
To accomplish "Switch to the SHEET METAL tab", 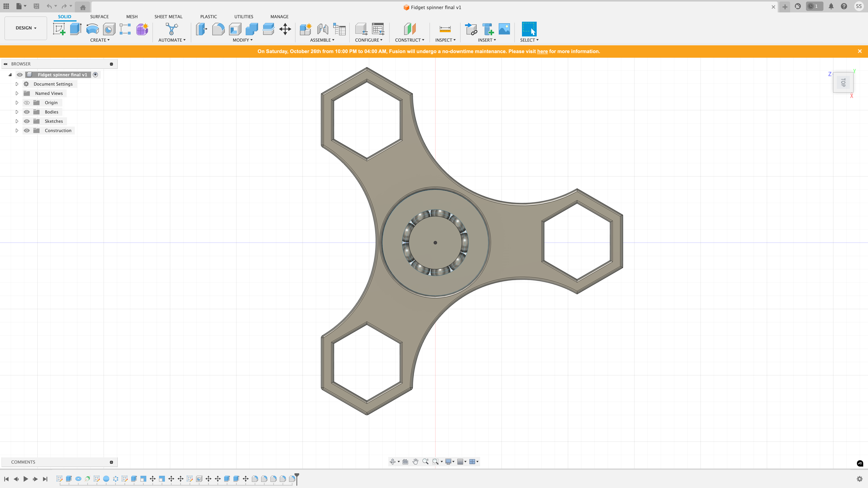I will [x=168, y=16].
